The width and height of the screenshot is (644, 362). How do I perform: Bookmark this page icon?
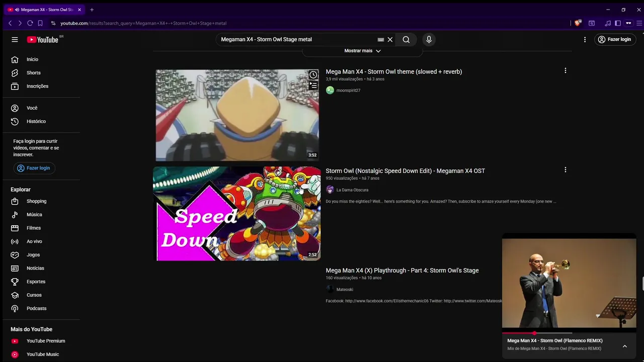[x=40, y=23]
